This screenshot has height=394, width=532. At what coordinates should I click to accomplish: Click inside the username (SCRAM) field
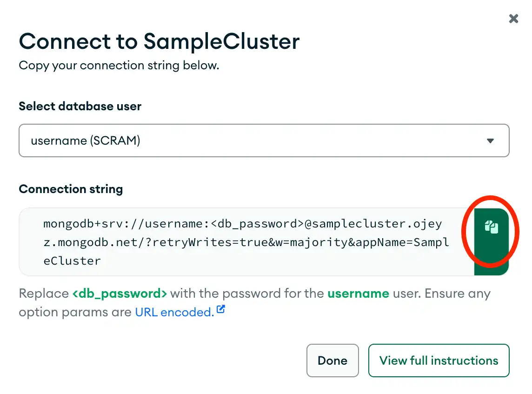(x=186, y=140)
